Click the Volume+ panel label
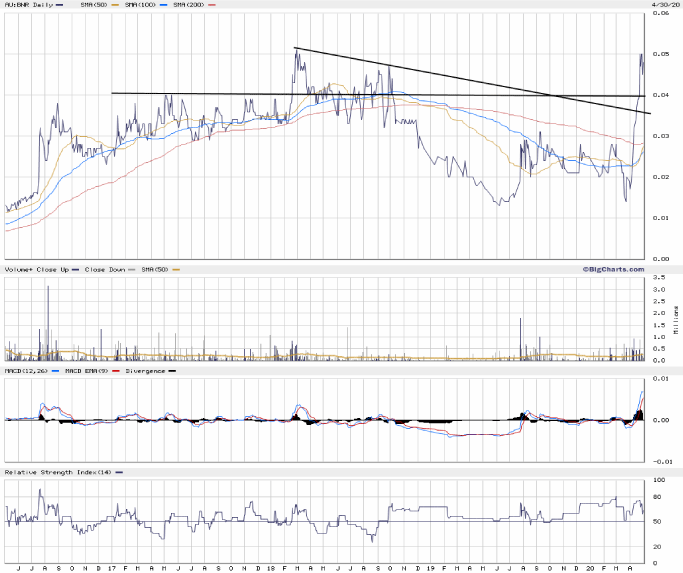 coord(20,269)
